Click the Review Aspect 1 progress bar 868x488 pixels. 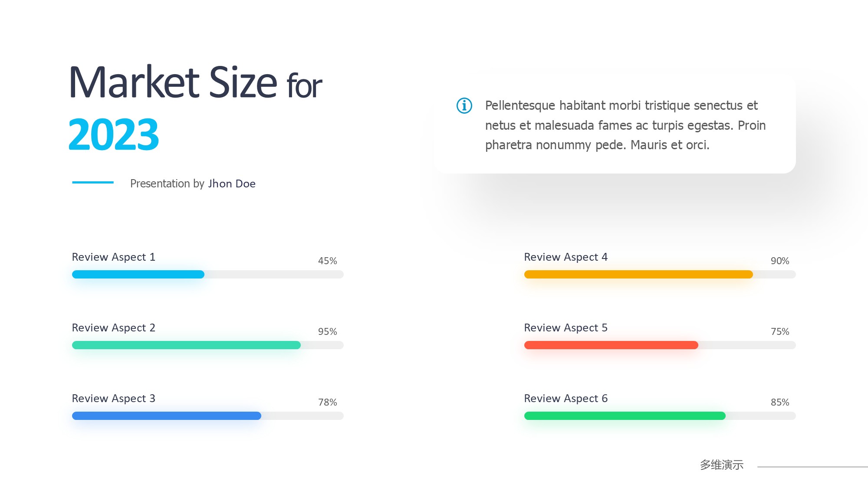click(138, 275)
